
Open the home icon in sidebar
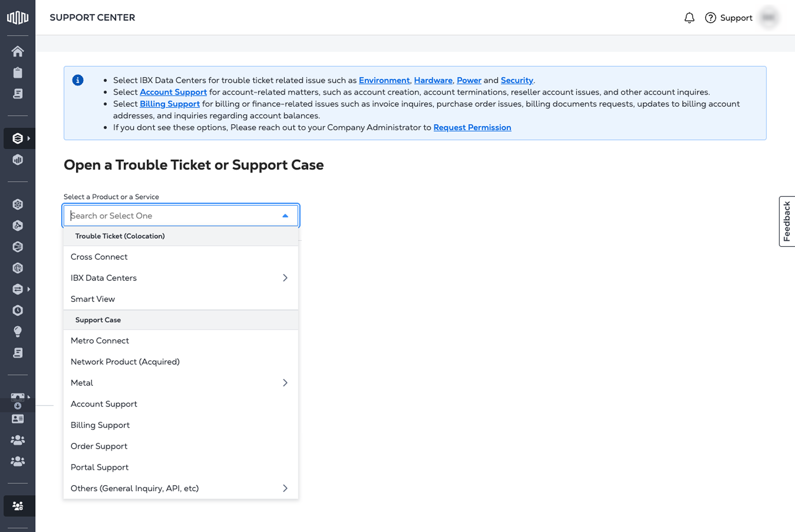(x=18, y=51)
